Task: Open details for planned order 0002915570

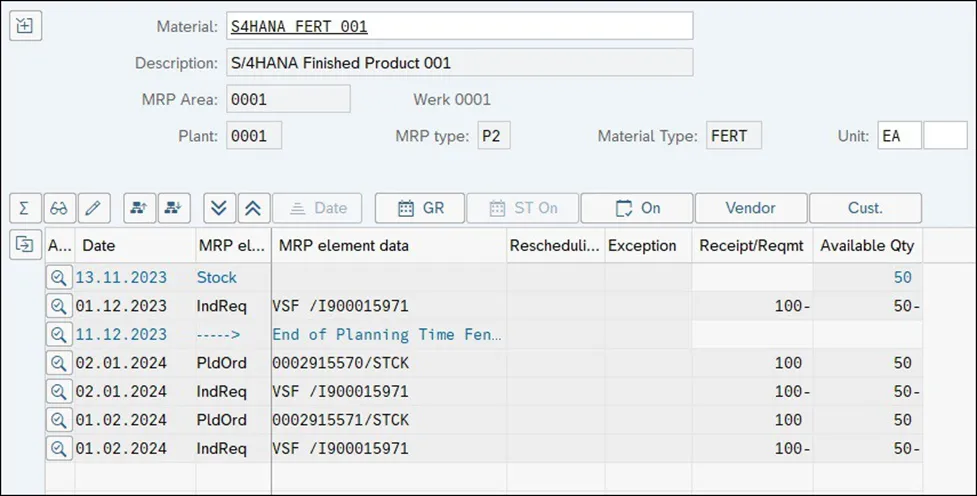Action: tap(58, 363)
